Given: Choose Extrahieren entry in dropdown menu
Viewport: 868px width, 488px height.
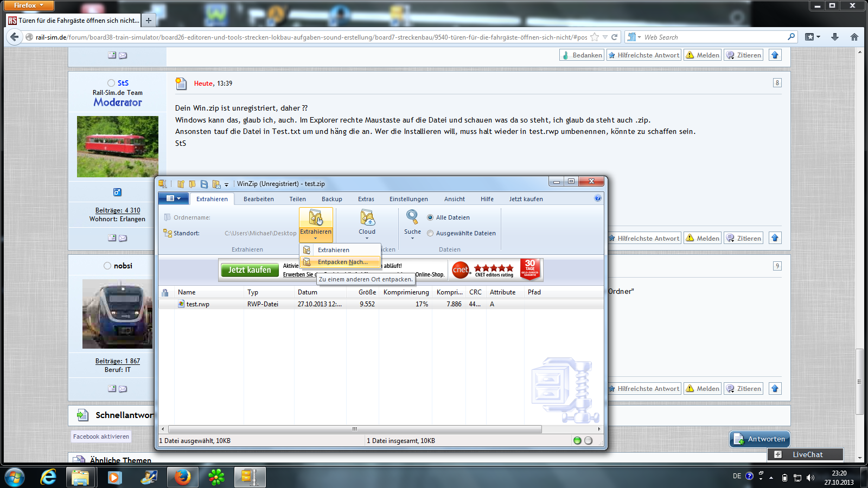Looking at the screenshot, I should coord(340,250).
